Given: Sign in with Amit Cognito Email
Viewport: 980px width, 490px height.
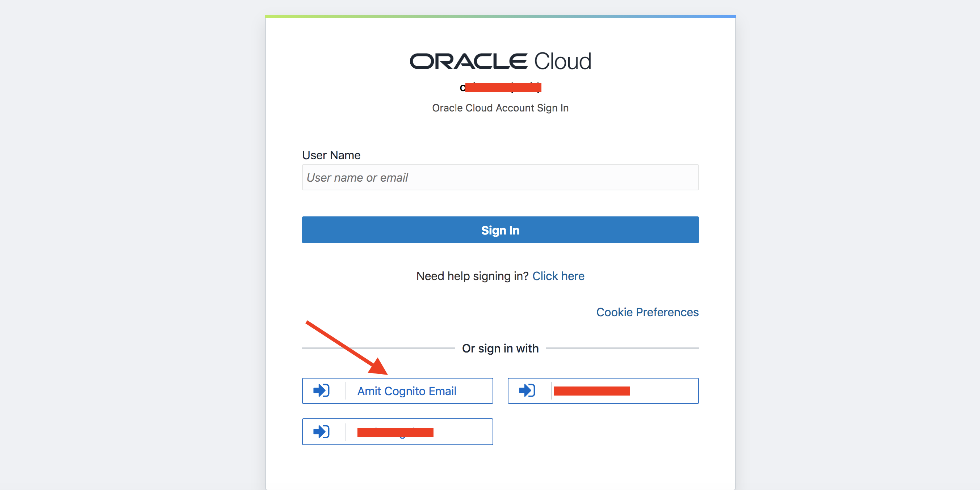Looking at the screenshot, I should point(406,391).
